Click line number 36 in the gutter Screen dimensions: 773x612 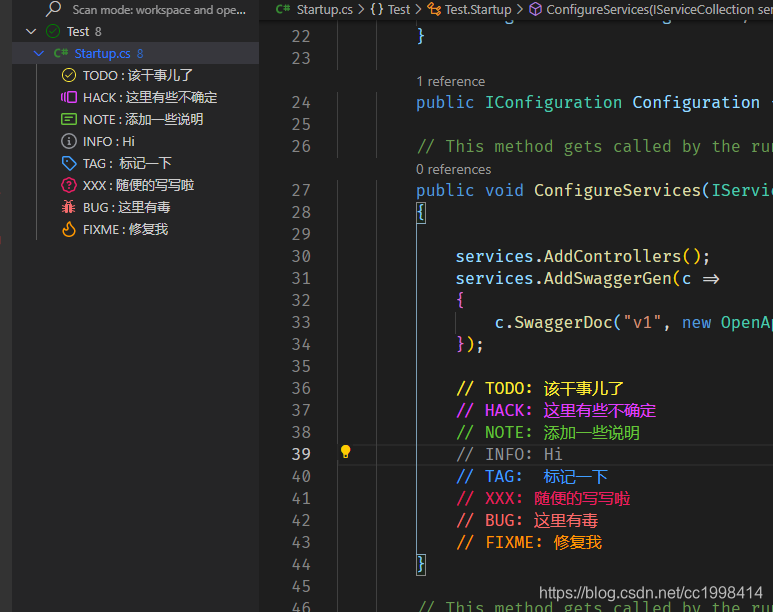[301, 388]
